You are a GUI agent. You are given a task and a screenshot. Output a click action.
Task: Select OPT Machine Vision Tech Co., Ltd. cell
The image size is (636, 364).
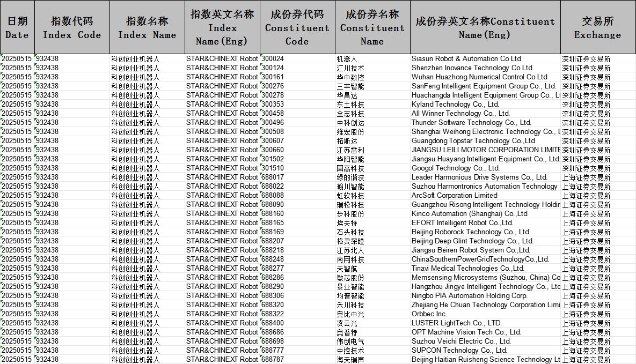pyautogui.click(x=485, y=332)
